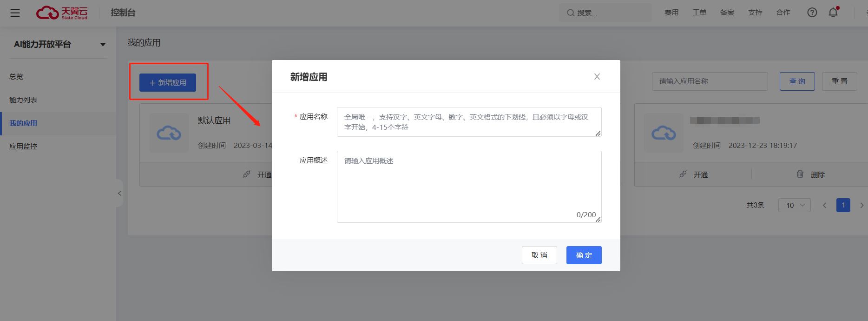The image size is (868, 321).
Task: Open the 工单 top menu
Action: coord(699,13)
